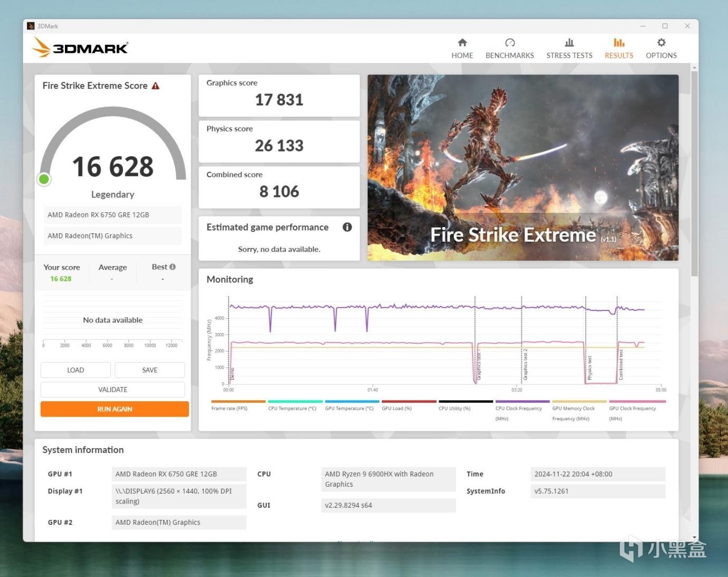Image resolution: width=728 pixels, height=577 pixels.
Task: Validate the result with the VALIDATE button
Action: (113, 390)
